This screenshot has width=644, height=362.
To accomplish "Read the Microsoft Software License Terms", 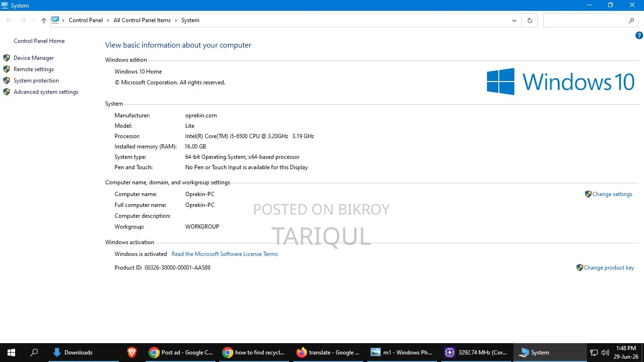I will coord(225,254).
